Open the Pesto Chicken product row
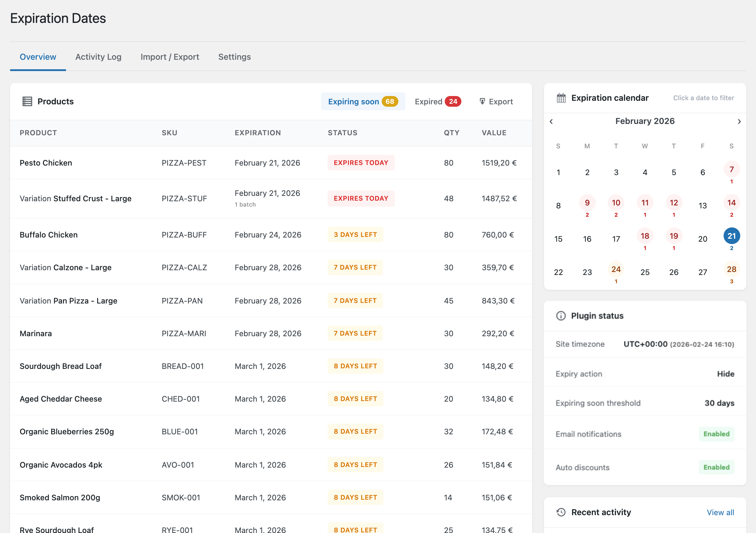This screenshot has width=756, height=533. pos(46,163)
